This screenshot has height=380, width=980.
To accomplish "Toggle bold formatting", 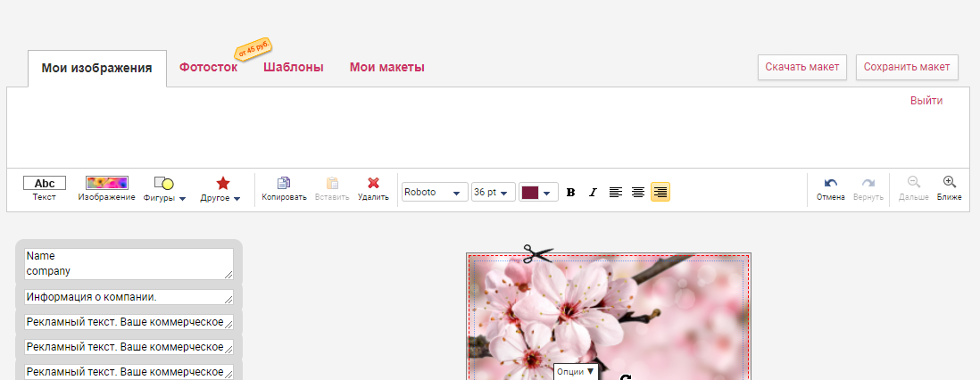I will (x=570, y=193).
